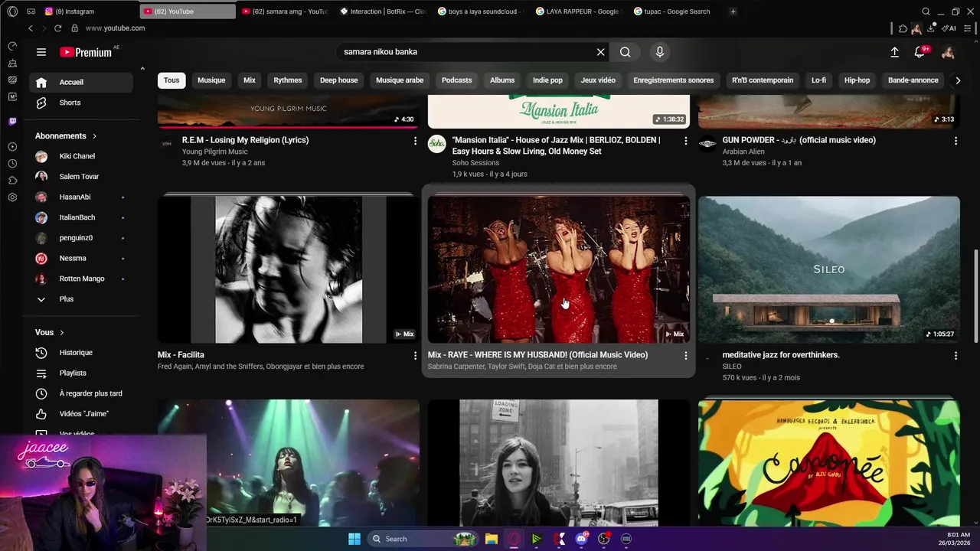This screenshot has width=980, height=551.
Task: Open the YouTube notifications bell
Action: pyautogui.click(x=920, y=52)
